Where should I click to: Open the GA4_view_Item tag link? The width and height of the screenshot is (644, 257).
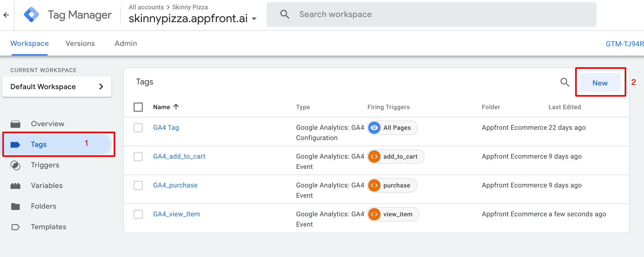pyautogui.click(x=177, y=214)
